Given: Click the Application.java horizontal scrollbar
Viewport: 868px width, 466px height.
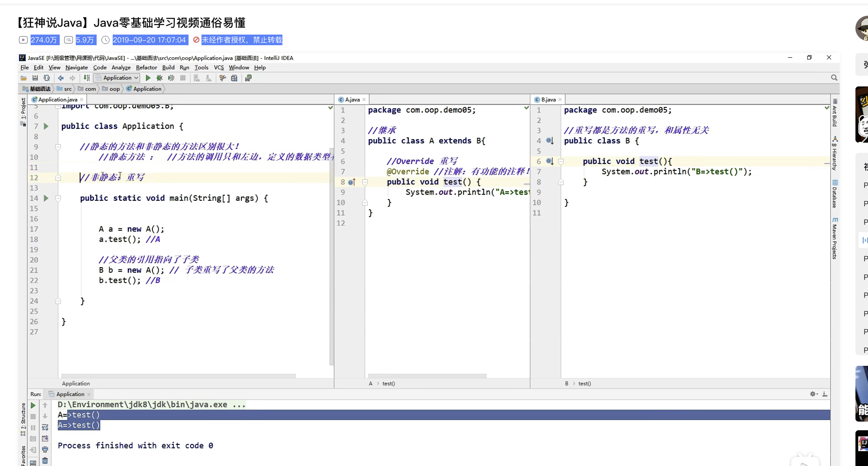Looking at the screenshot, I should tap(178, 376).
